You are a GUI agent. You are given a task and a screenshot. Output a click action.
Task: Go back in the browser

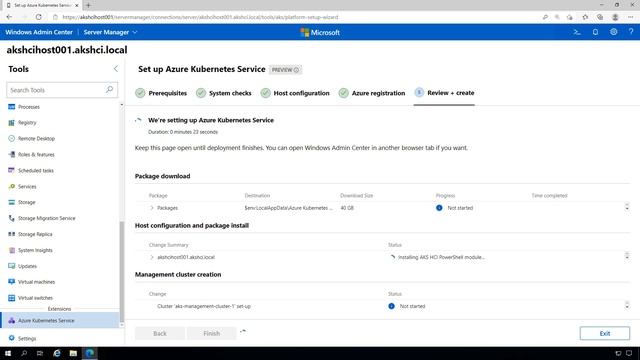coord(9,17)
